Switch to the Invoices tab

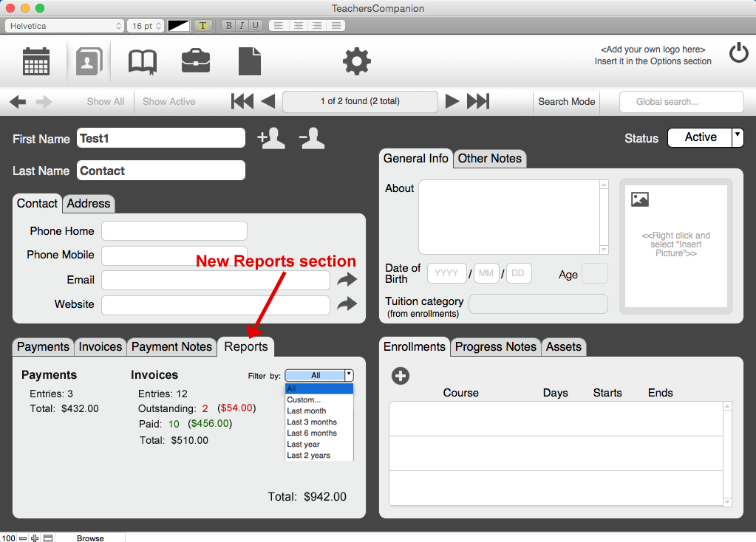[101, 346]
